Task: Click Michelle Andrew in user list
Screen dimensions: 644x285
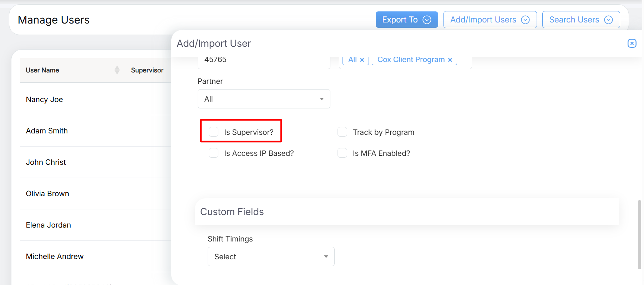Action: click(55, 256)
